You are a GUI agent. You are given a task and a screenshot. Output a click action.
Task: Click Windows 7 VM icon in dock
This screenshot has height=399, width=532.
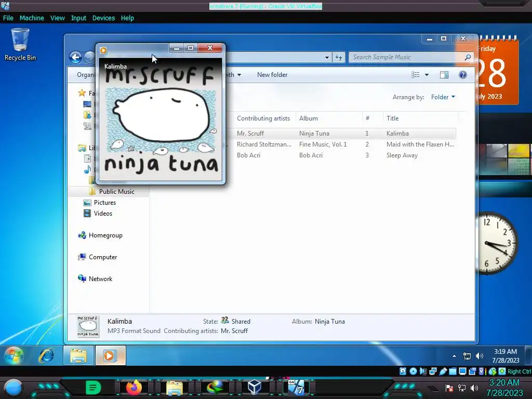(x=296, y=388)
